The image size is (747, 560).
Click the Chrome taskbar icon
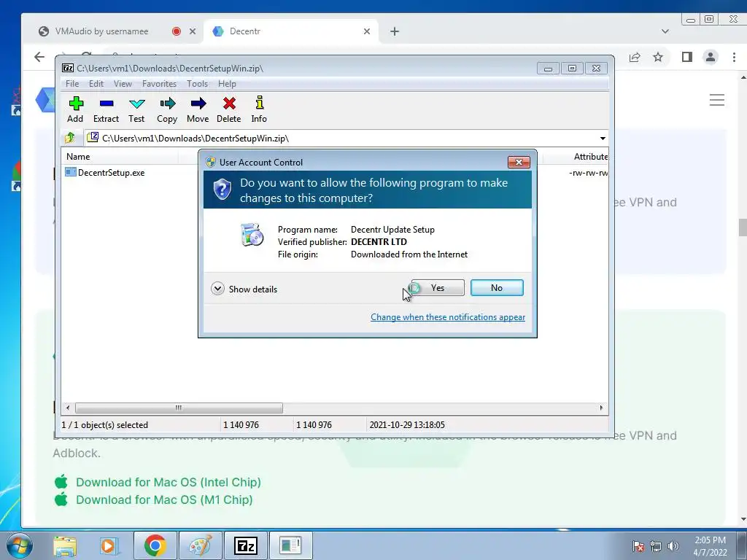155,545
